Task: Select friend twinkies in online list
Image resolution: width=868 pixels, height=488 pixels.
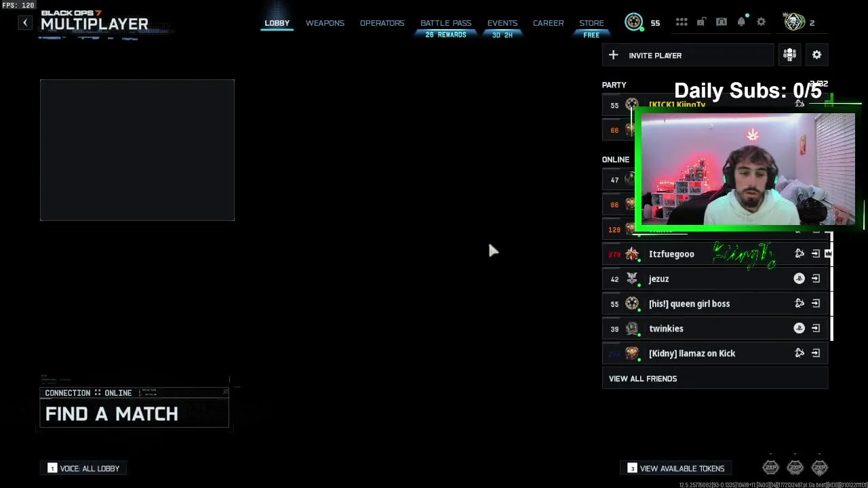Action: point(715,328)
